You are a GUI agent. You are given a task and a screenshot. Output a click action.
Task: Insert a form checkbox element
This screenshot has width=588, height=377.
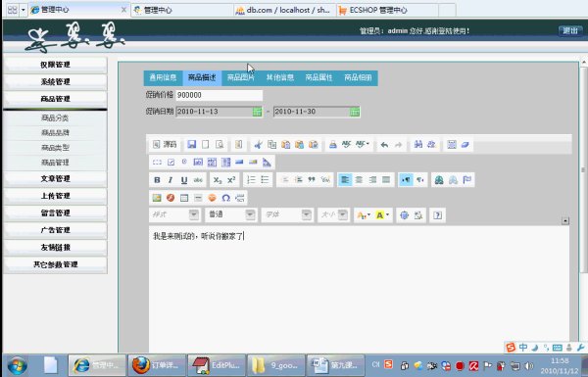(171, 162)
